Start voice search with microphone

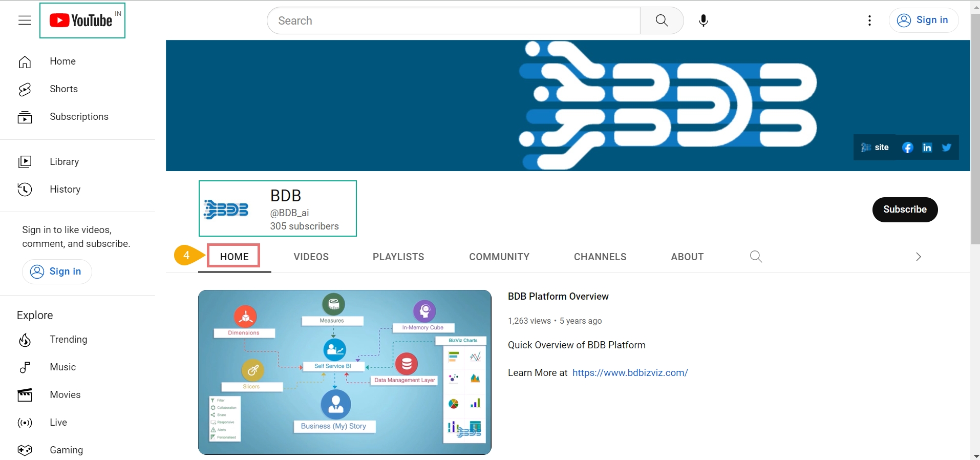coord(704,20)
